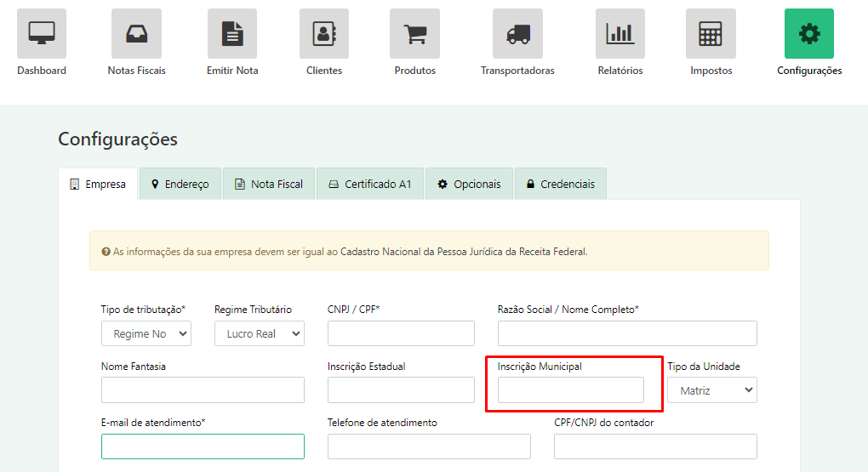Screen dimensions: 868x472
Task: Click the CPF/CNPJ do contador field
Action: [x=655, y=446]
